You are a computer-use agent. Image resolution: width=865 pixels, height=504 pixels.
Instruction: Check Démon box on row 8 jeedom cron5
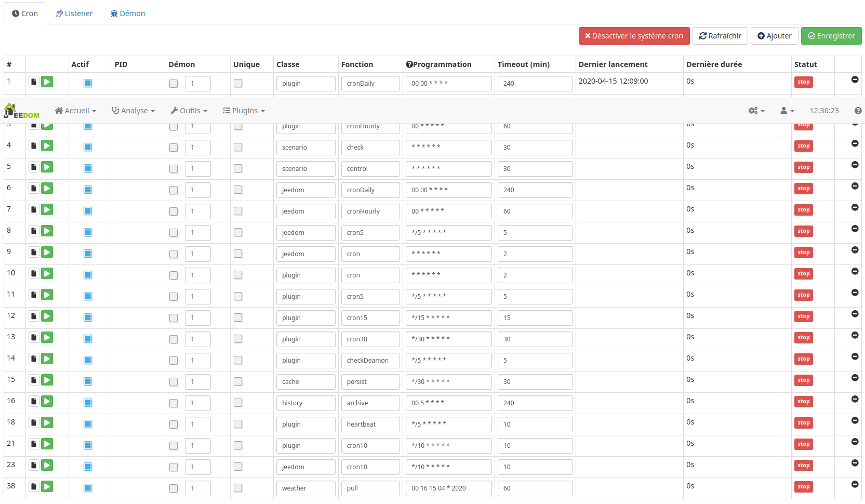[174, 233]
